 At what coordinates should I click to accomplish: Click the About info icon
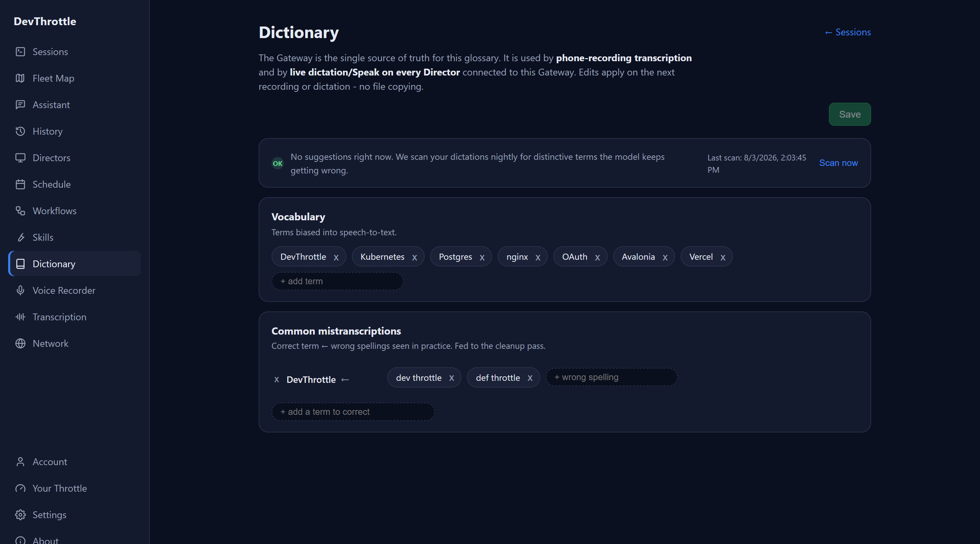pos(20,541)
